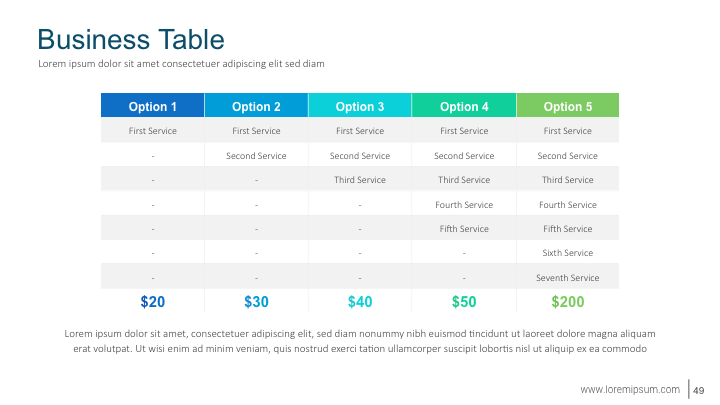Click the cyan Option 3 header
The width and height of the screenshot is (720, 405).
(360, 107)
